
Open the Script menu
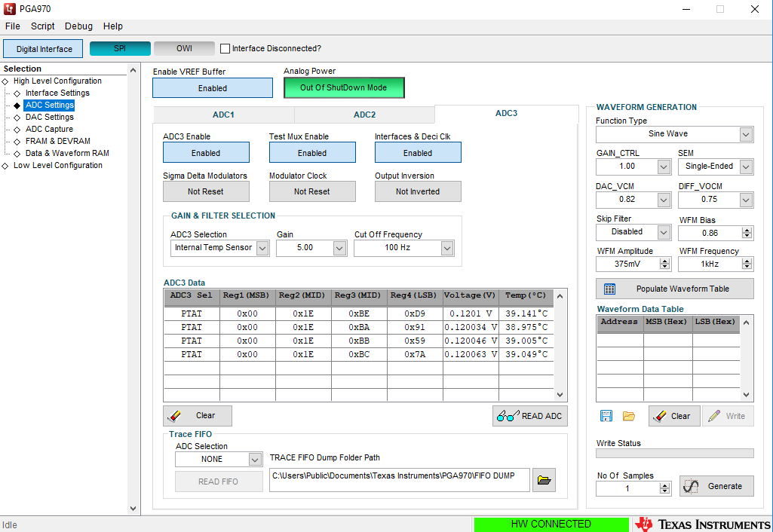coord(42,26)
